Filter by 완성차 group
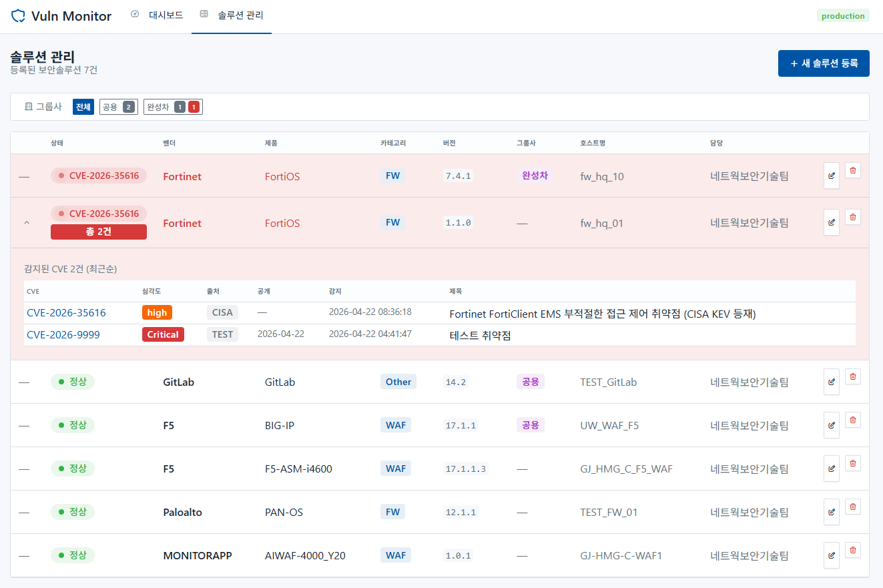Screen dimensions: 883x588 click(x=173, y=107)
